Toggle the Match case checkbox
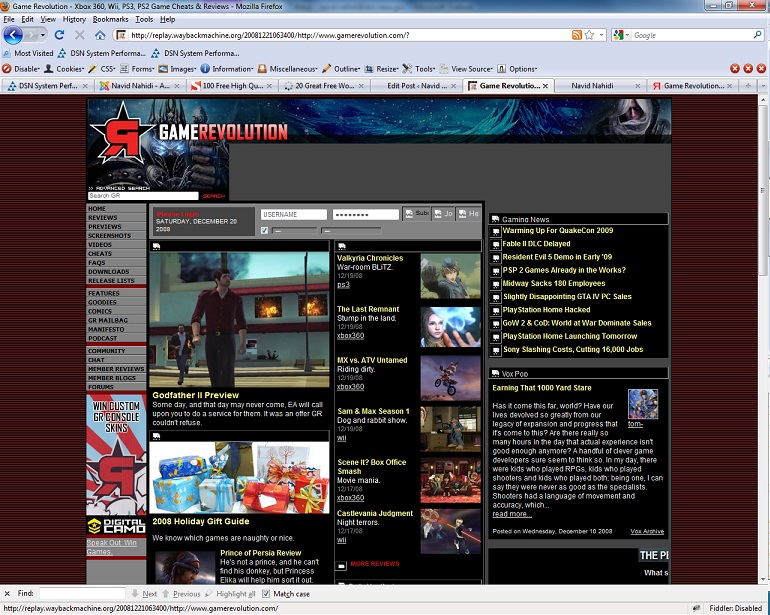This screenshot has height=615, width=770. [x=266, y=594]
